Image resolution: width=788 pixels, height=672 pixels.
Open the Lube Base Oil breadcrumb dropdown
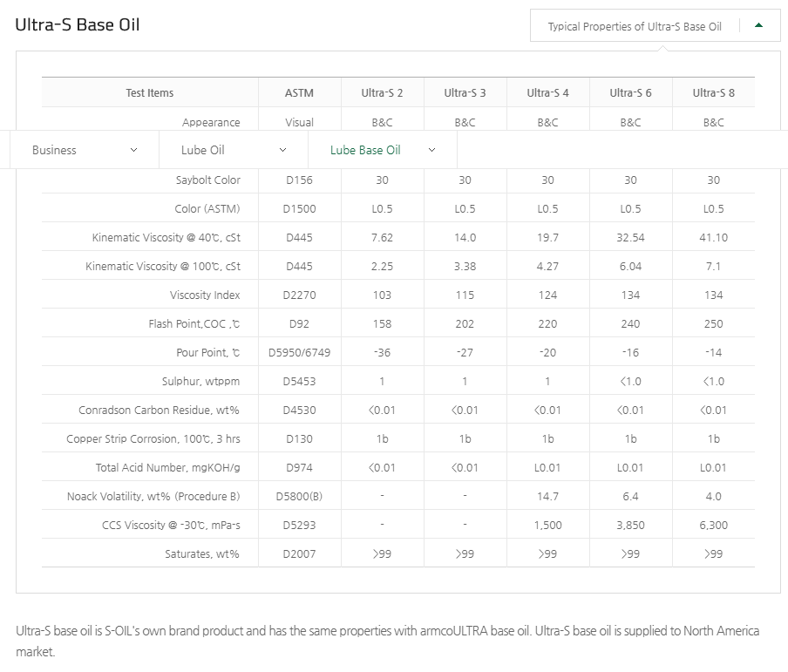pos(383,150)
